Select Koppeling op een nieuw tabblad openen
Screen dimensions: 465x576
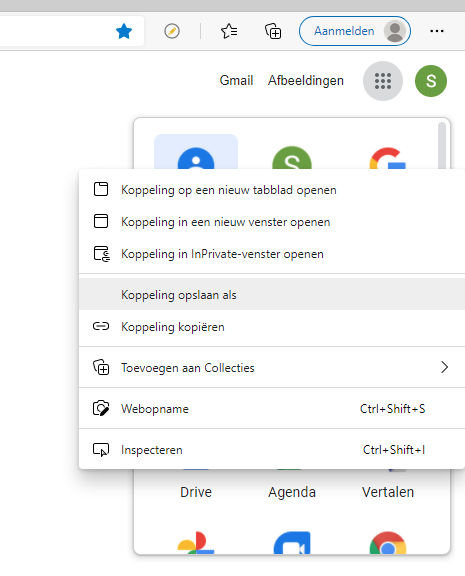click(272, 190)
